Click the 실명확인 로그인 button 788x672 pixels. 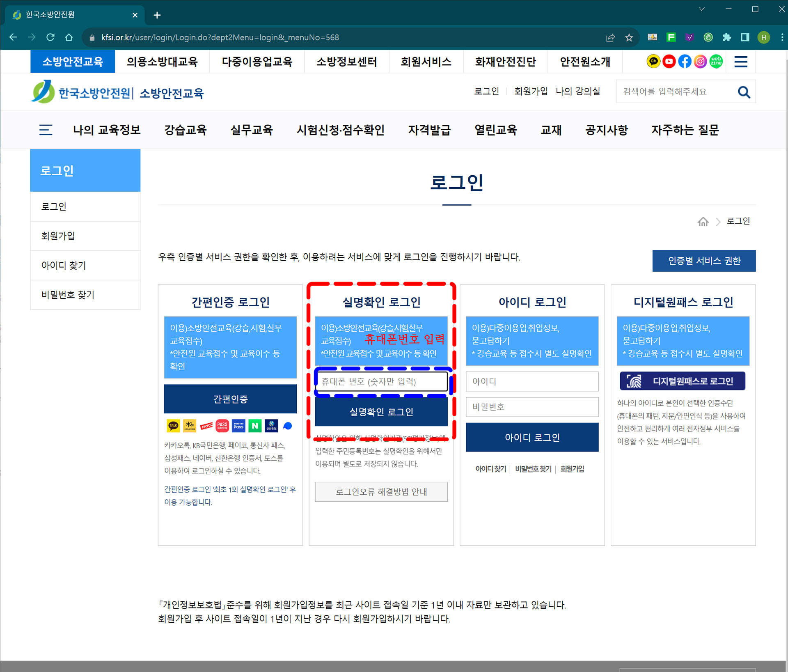tap(381, 412)
